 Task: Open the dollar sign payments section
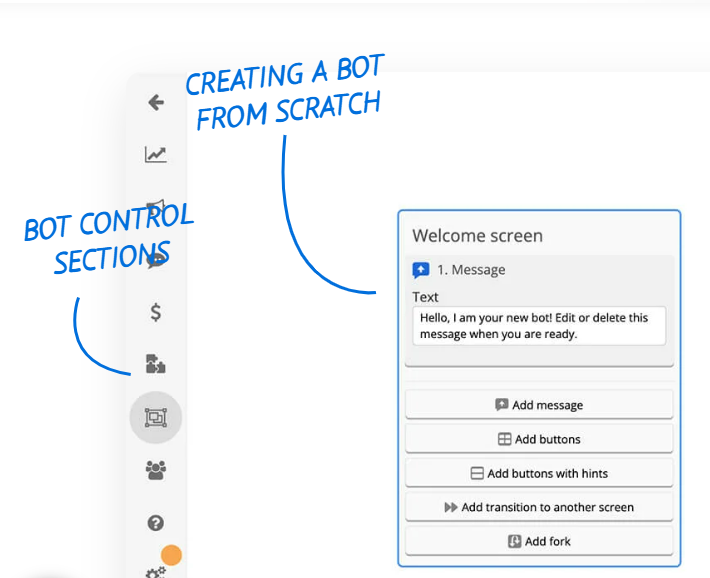point(156,312)
